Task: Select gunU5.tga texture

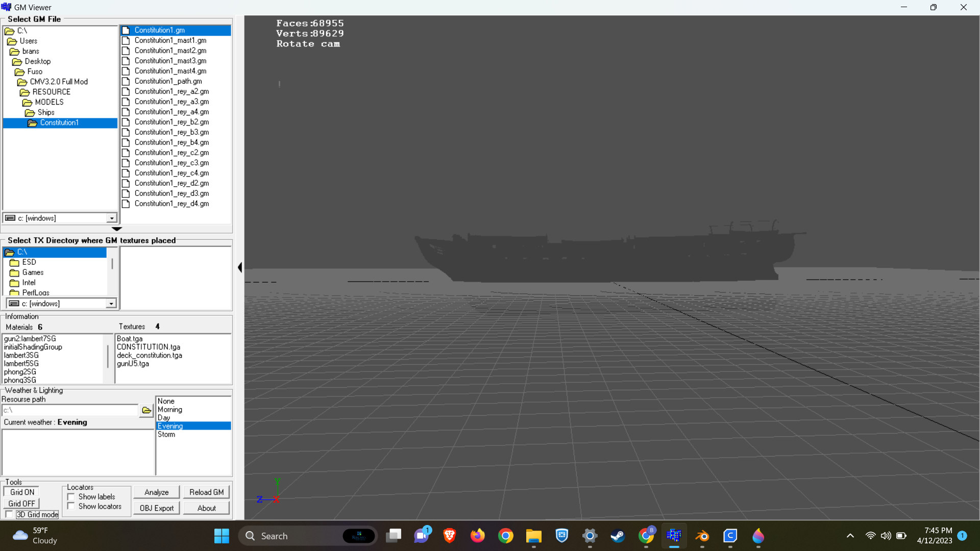Action: 133,364
